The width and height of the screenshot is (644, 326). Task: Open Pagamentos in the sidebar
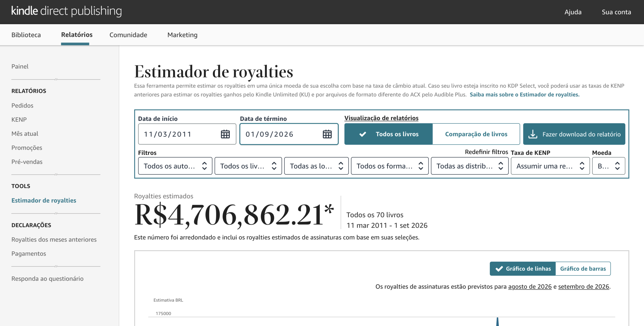coord(29,254)
